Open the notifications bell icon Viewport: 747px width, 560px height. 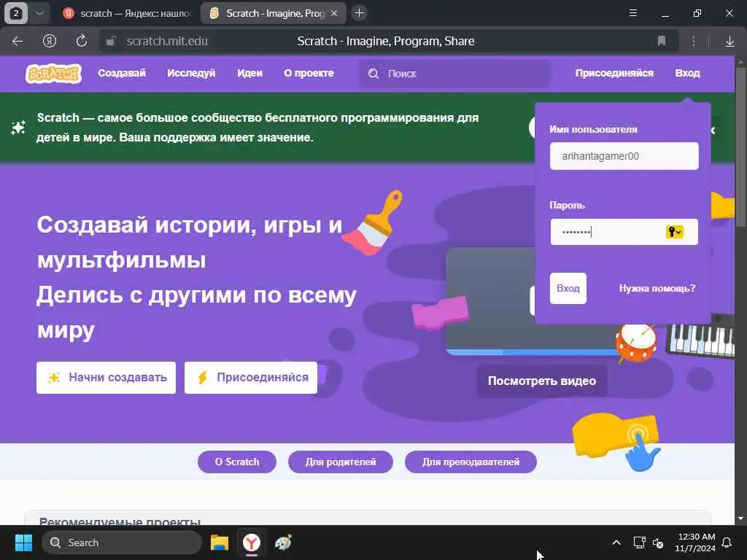(x=727, y=542)
